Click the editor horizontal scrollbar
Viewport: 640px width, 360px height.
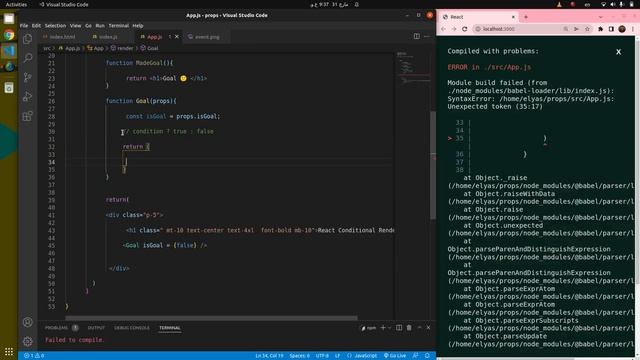click(x=211, y=318)
